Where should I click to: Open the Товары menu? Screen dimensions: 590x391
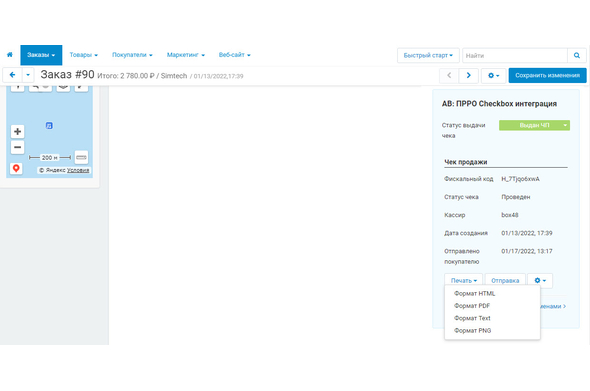(x=84, y=55)
